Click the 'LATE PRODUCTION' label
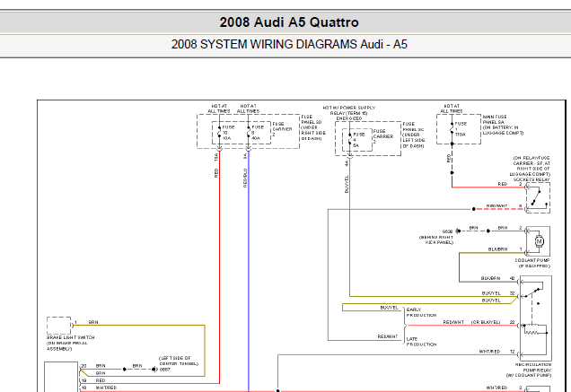 (421, 342)
